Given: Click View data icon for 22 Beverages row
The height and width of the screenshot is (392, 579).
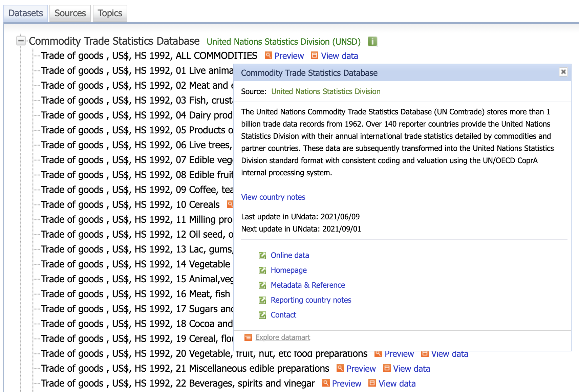Looking at the screenshot, I should pyautogui.click(x=372, y=383).
